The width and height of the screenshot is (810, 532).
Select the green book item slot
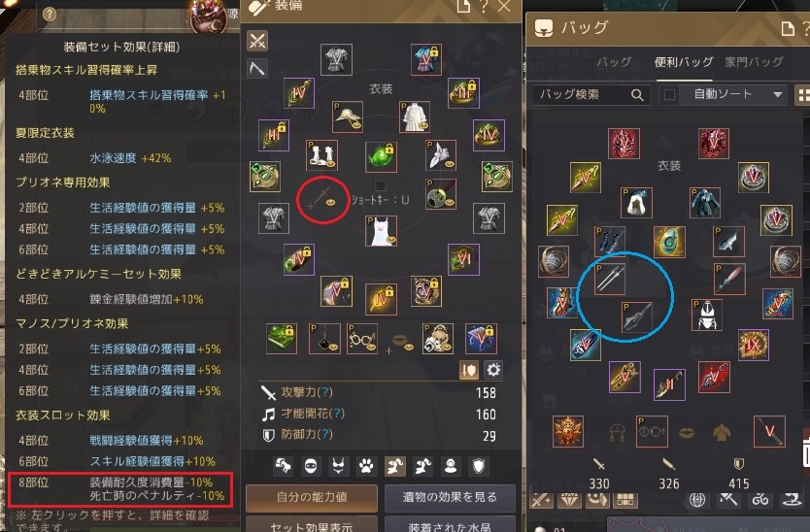click(x=282, y=339)
